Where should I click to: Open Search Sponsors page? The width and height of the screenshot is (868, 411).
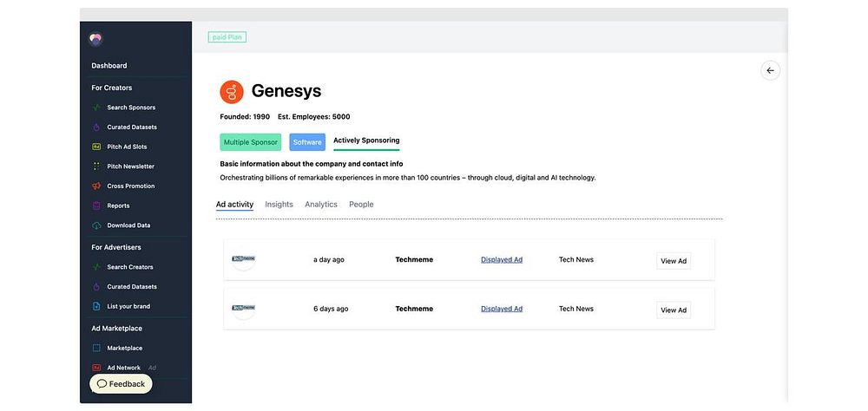pyautogui.click(x=131, y=108)
